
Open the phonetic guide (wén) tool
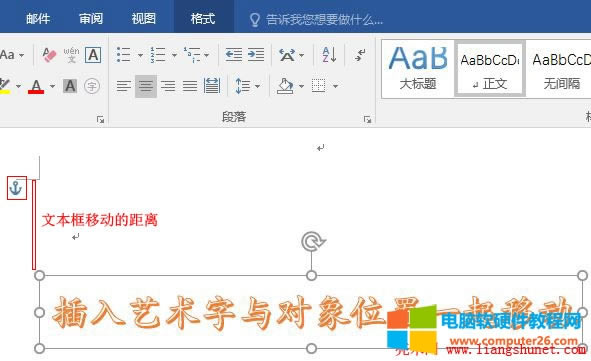point(71,55)
